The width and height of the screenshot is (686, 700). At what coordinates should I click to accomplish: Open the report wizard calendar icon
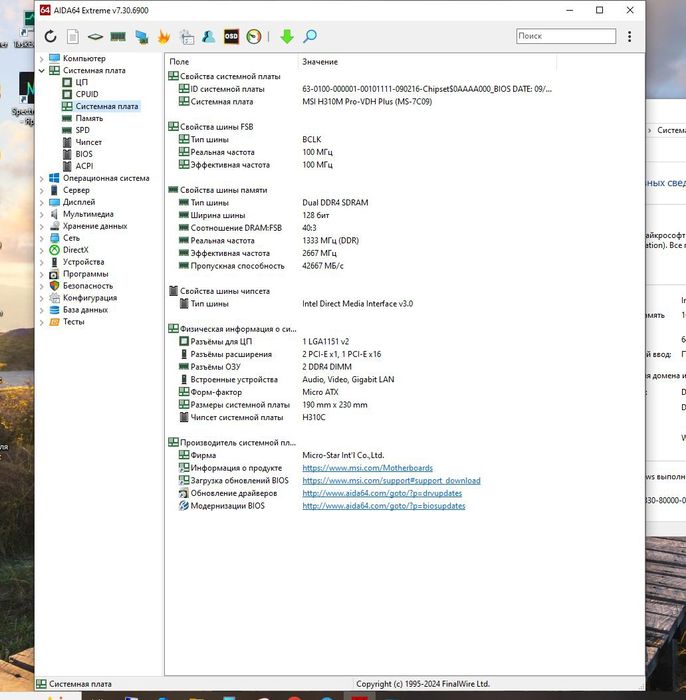(x=187, y=37)
